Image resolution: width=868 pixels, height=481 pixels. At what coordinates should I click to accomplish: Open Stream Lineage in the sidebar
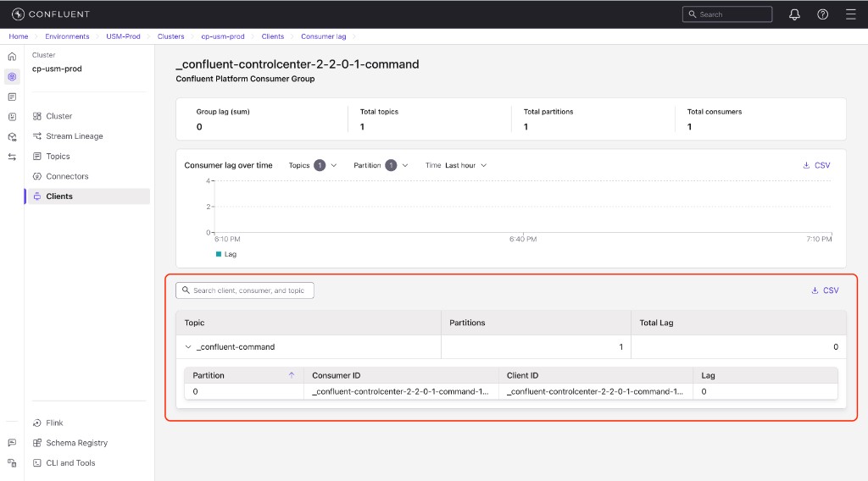[74, 136]
